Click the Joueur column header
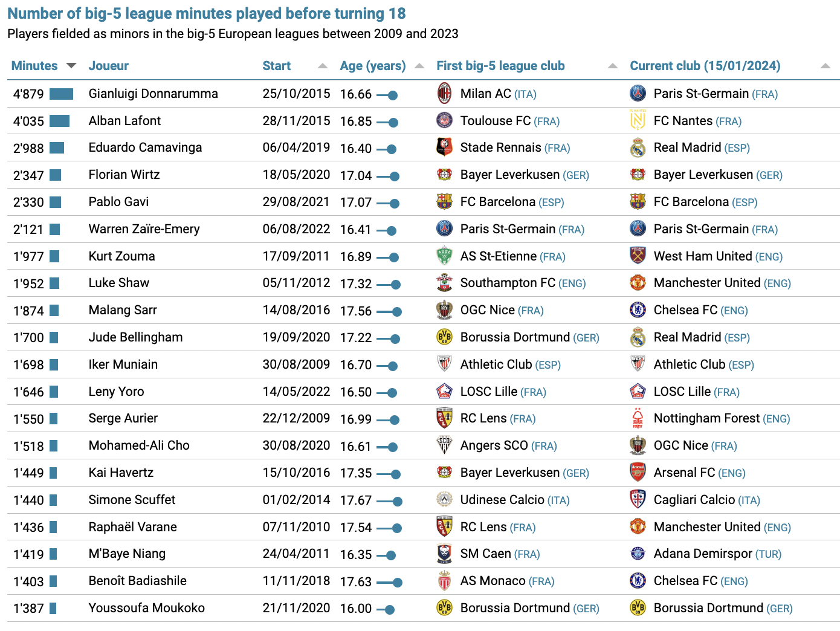Viewport: 840px width, 631px height. pyautogui.click(x=109, y=66)
